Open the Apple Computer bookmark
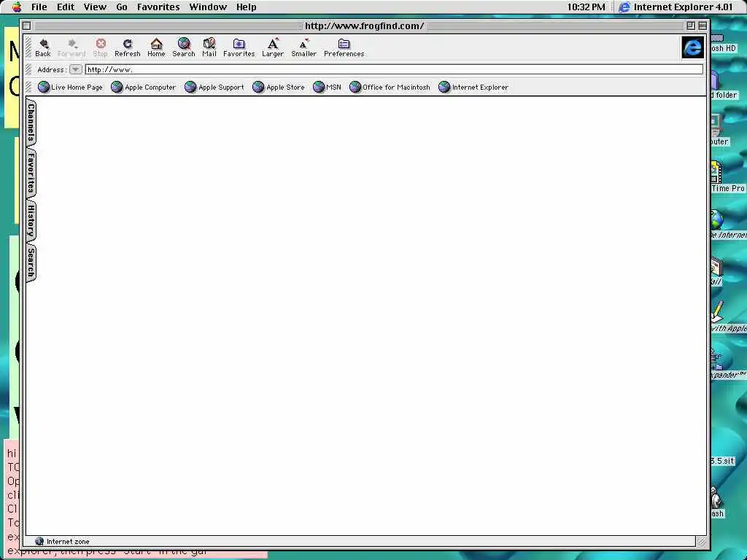 [144, 87]
